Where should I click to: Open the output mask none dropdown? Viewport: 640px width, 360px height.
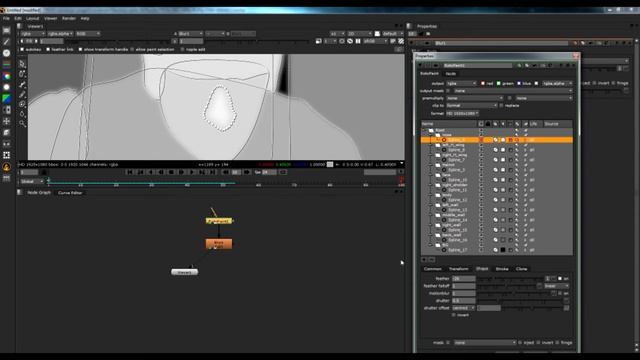click(513, 91)
